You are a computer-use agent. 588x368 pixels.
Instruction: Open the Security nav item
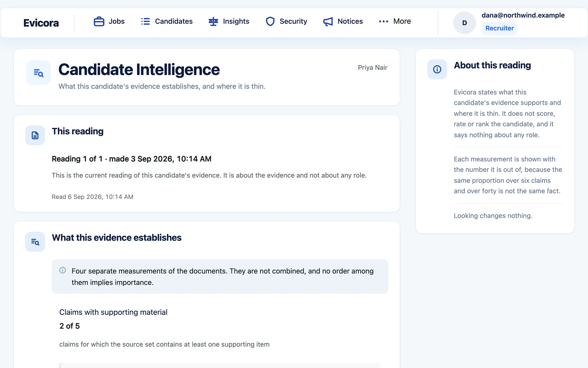point(286,21)
